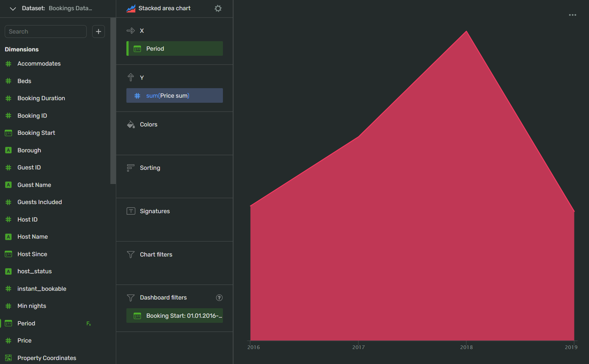Viewport: 589px width, 364px height.
Task: Click calendar icon in Booking Start filter chip
Action: [x=137, y=316]
